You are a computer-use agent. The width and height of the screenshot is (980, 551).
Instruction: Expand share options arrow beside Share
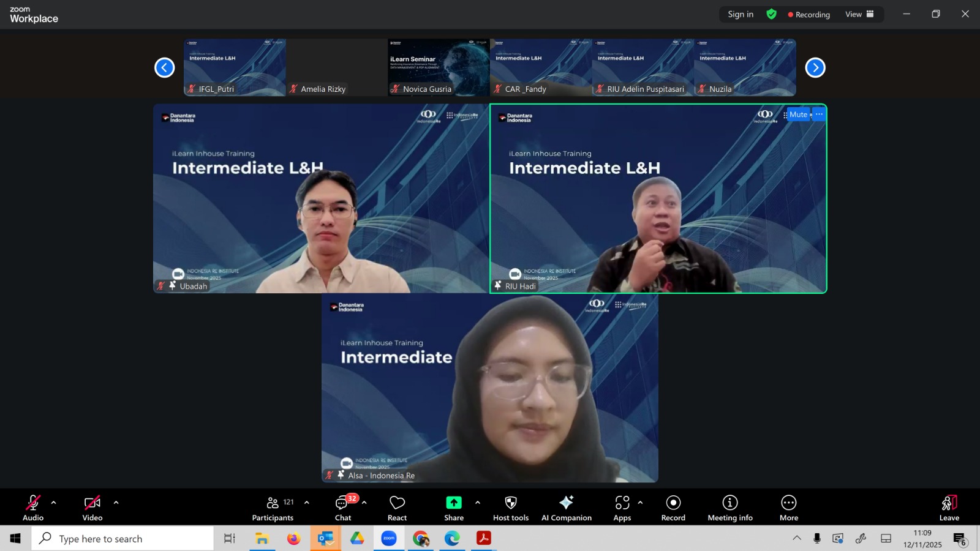pyautogui.click(x=478, y=503)
